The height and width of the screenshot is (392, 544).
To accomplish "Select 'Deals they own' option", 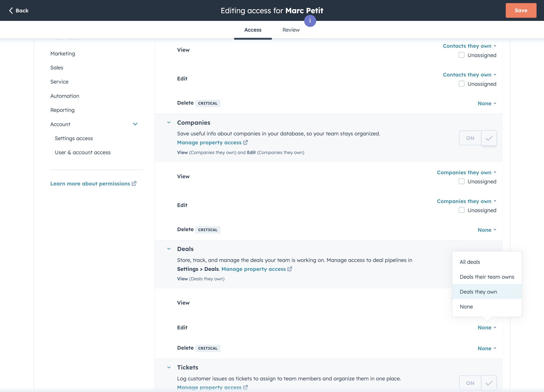I will click(x=487, y=292).
